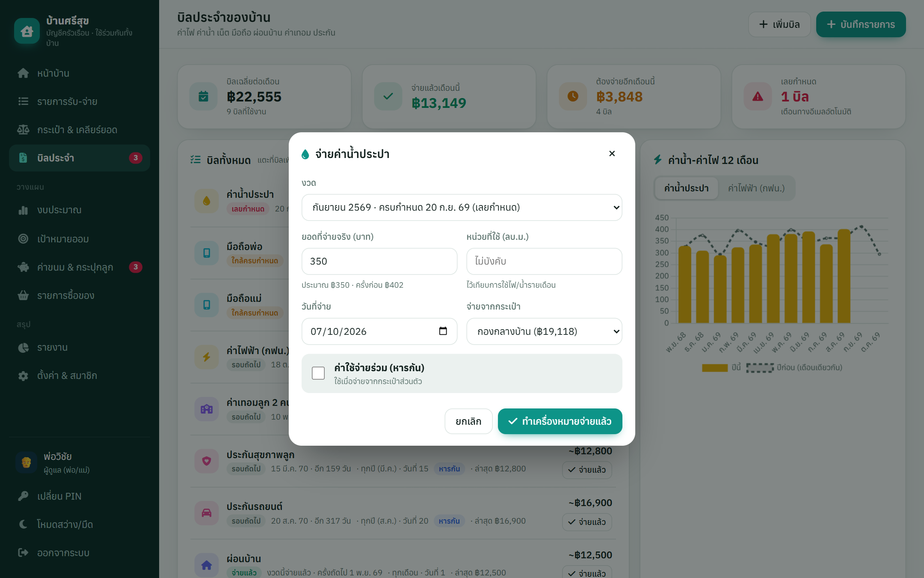924x578 pixels.
Task: Click พ่อวิชัย user profile avatar
Action: (26, 462)
